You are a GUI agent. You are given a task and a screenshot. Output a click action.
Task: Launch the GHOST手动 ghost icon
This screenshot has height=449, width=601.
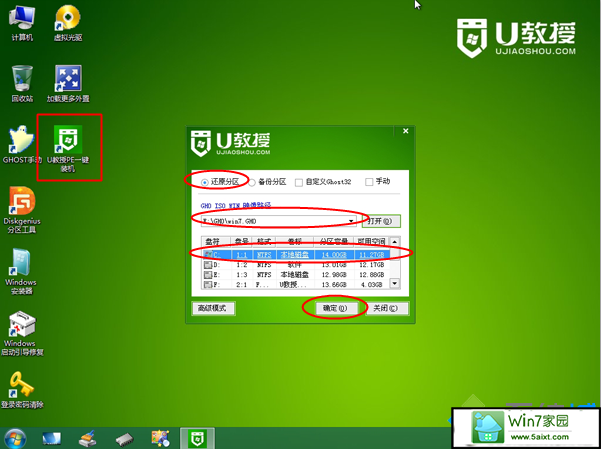[x=22, y=145]
